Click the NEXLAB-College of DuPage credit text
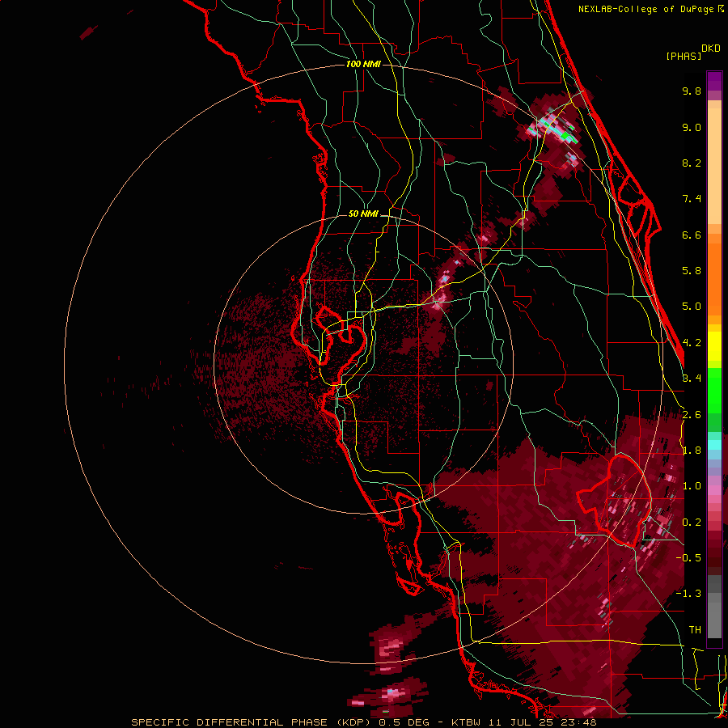Viewport: 728px width, 728px height. [x=646, y=9]
